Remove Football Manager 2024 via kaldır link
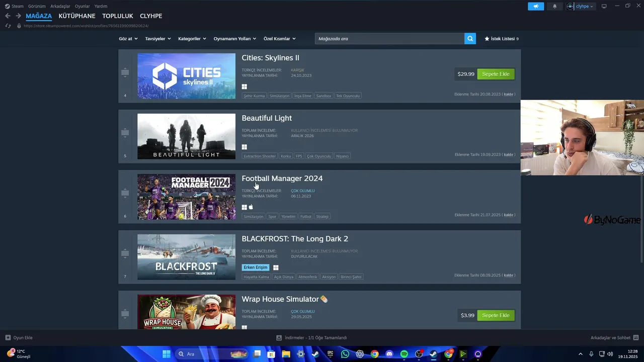 pos(509,215)
